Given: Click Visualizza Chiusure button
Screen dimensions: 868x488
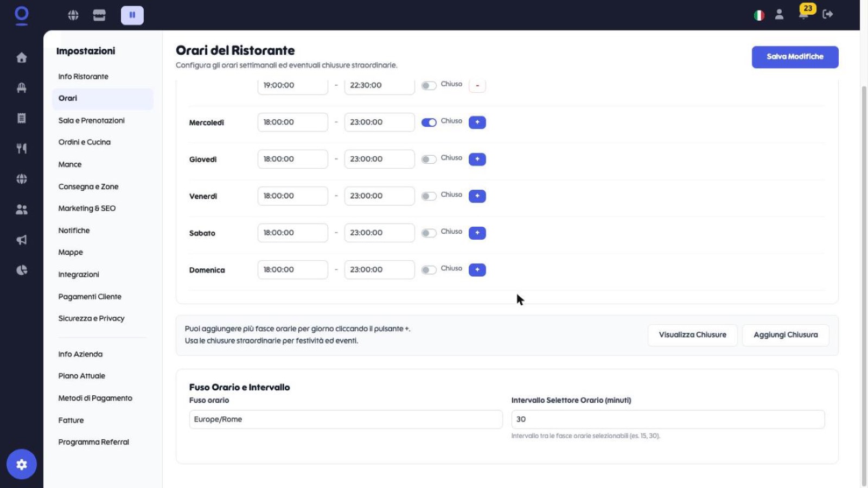Looking at the screenshot, I should (692, 335).
